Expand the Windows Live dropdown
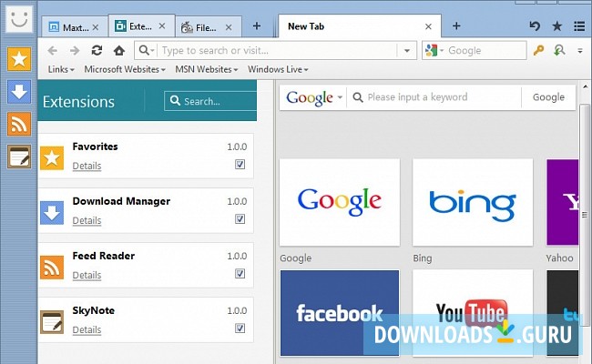The height and width of the screenshot is (364, 592). click(x=278, y=69)
